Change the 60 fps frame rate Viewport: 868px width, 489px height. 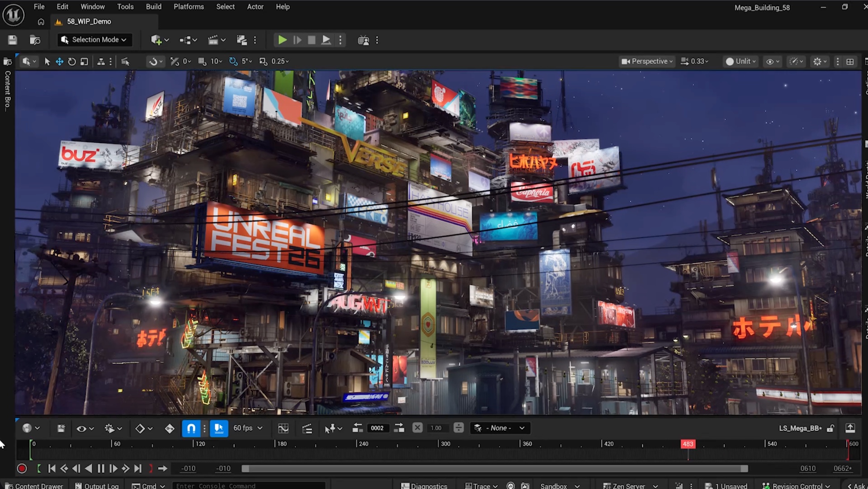(248, 428)
